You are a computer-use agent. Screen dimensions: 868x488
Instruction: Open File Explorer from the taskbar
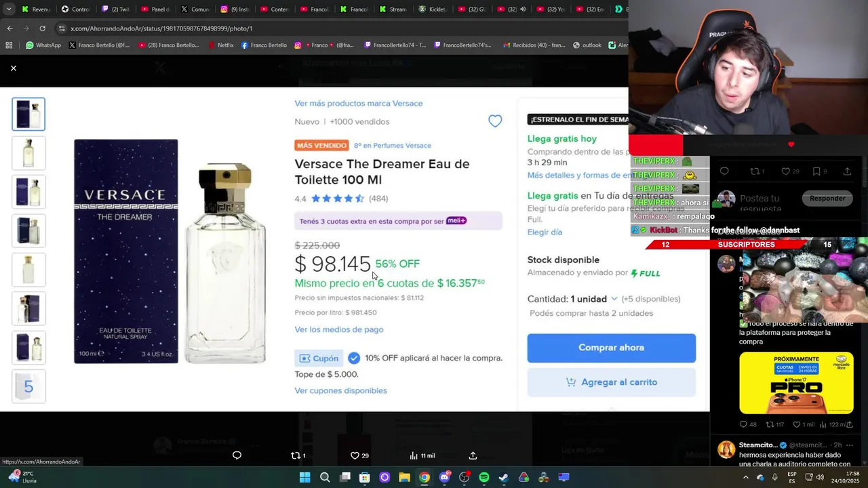(404, 477)
